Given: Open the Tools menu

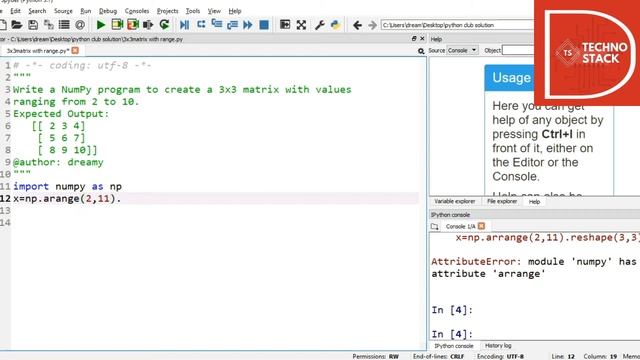Looking at the screenshot, I should coord(193,11).
